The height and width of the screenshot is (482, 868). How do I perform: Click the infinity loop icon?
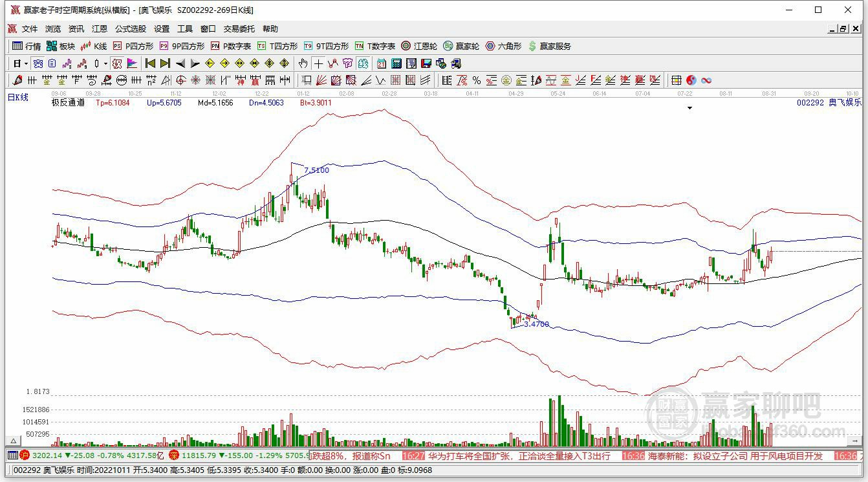(706, 80)
